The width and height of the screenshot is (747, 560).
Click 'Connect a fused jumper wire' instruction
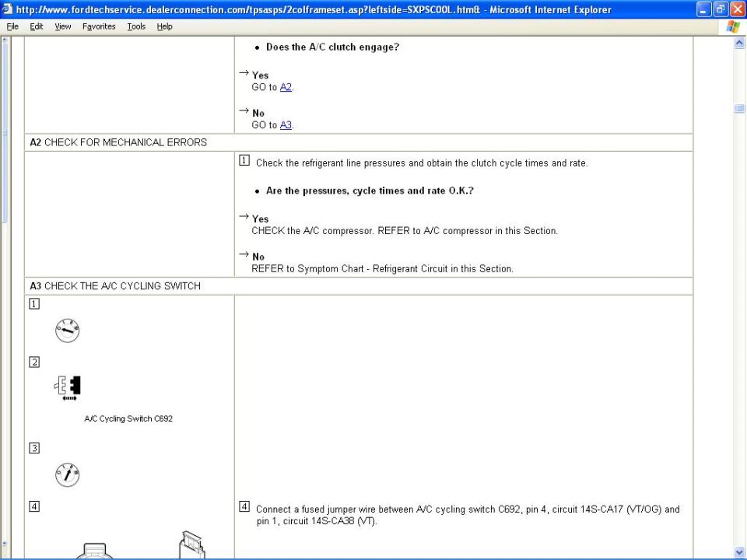(x=468, y=515)
